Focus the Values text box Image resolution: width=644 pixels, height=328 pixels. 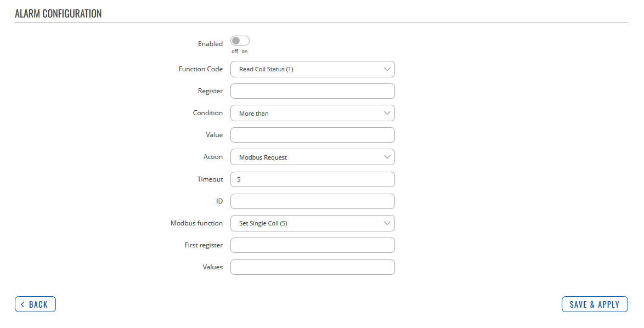[312, 267]
